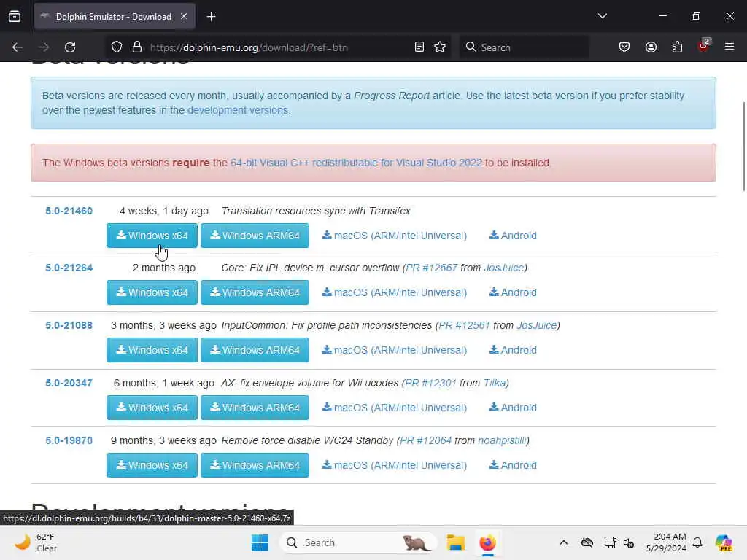Image resolution: width=747 pixels, height=560 pixels.
Task: Open the Firefox hamburger menu
Action: (x=729, y=47)
